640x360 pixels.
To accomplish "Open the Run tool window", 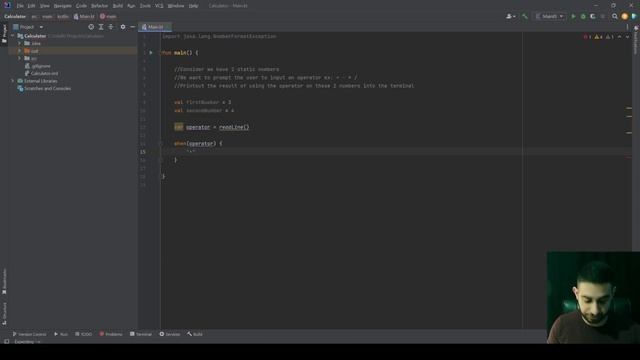I will 61,334.
